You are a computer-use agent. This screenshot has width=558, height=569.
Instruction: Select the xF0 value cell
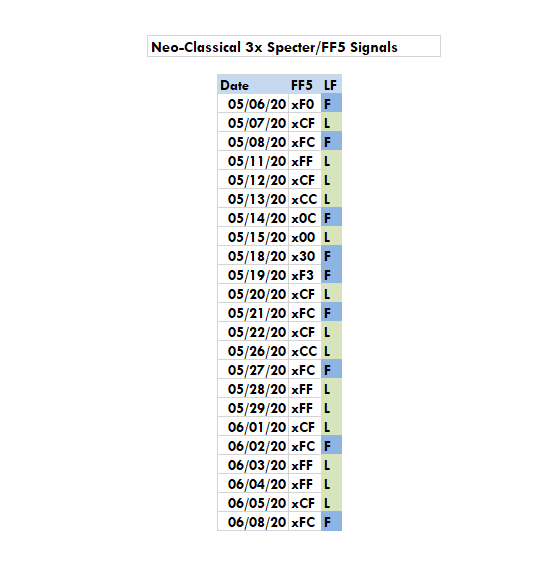[x=305, y=104]
